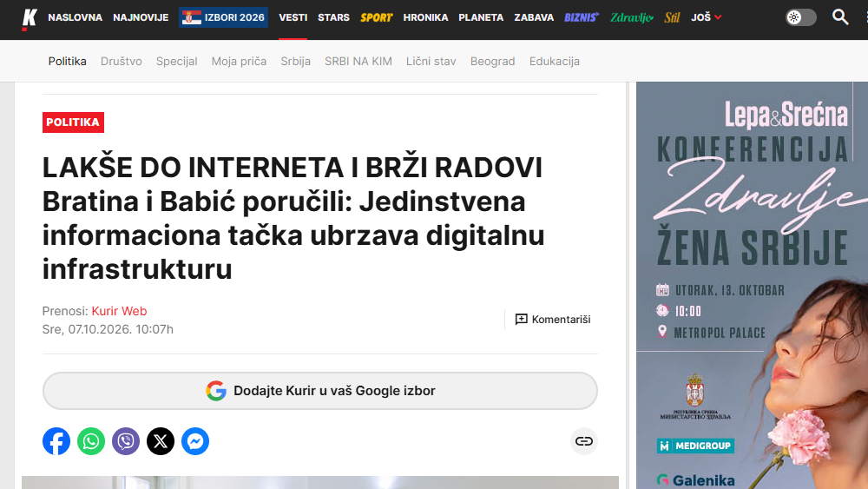Open ZABAVA section

pyautogui.click(x=534, y=17)
